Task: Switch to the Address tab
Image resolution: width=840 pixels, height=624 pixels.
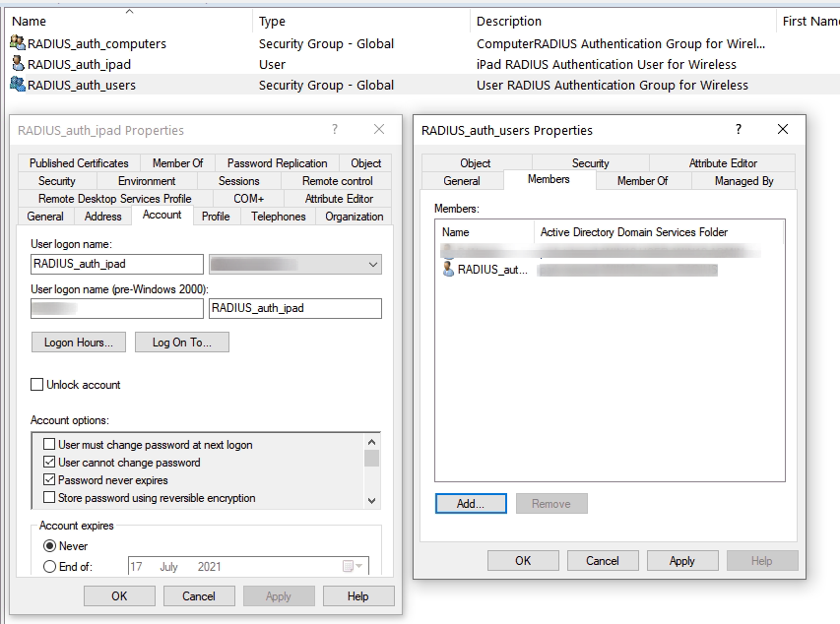Action: pyautogui.click(x=102, y=216)
